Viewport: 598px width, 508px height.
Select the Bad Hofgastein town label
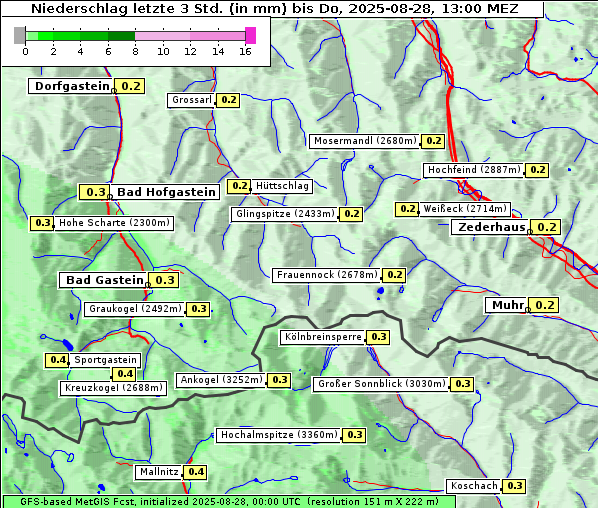click(165, 192)
